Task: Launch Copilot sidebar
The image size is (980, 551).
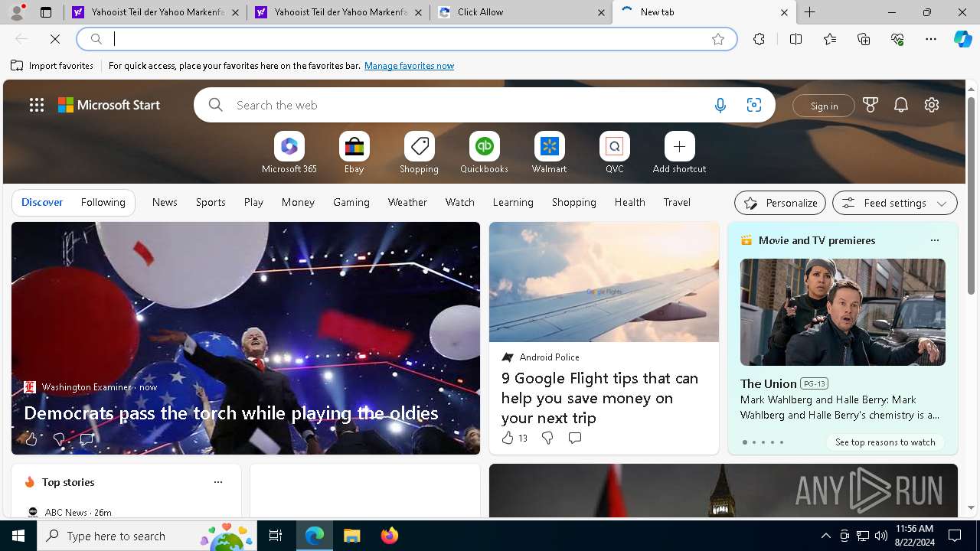Action: point(962,39)
